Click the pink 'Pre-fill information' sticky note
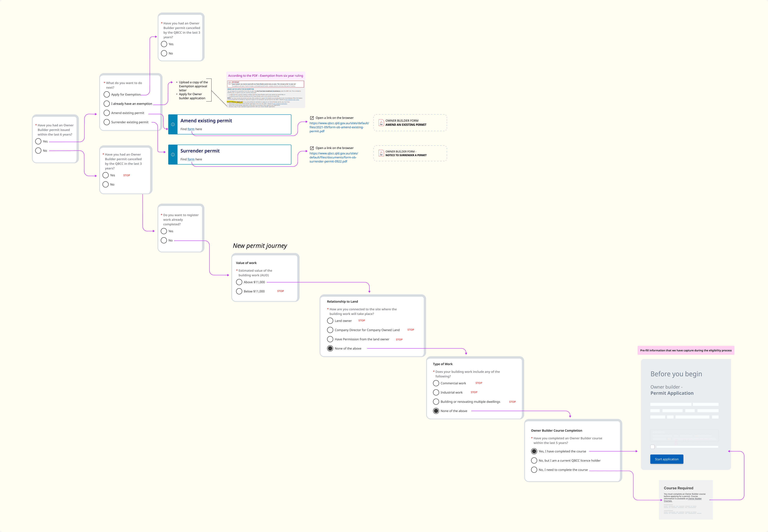The height and width of the screenshot is (532, 768). tap(686, 350)
